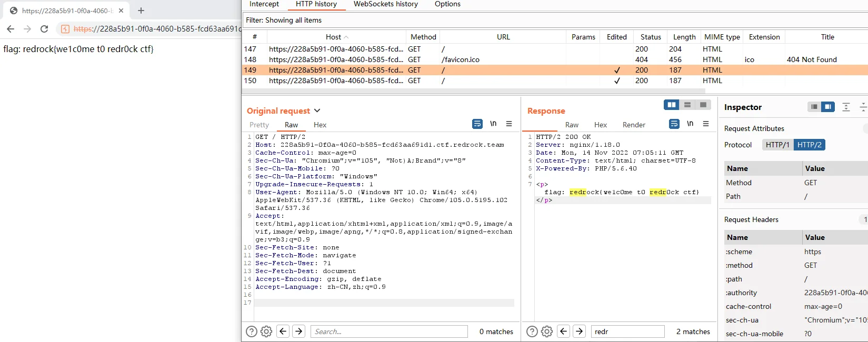Screen dimensions: 868x342
Task: Open the Render tab in the response
Action: (633, 125)
